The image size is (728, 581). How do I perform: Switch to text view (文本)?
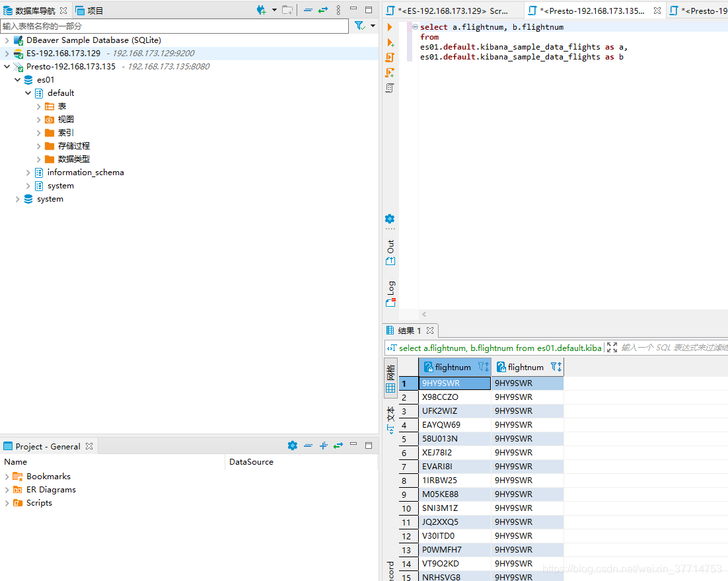pos(390,420)
